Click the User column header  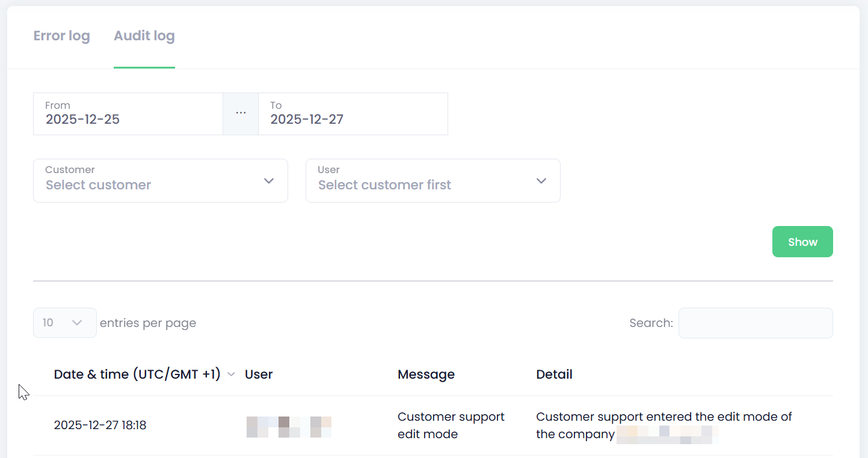click(x=259, y=374)
